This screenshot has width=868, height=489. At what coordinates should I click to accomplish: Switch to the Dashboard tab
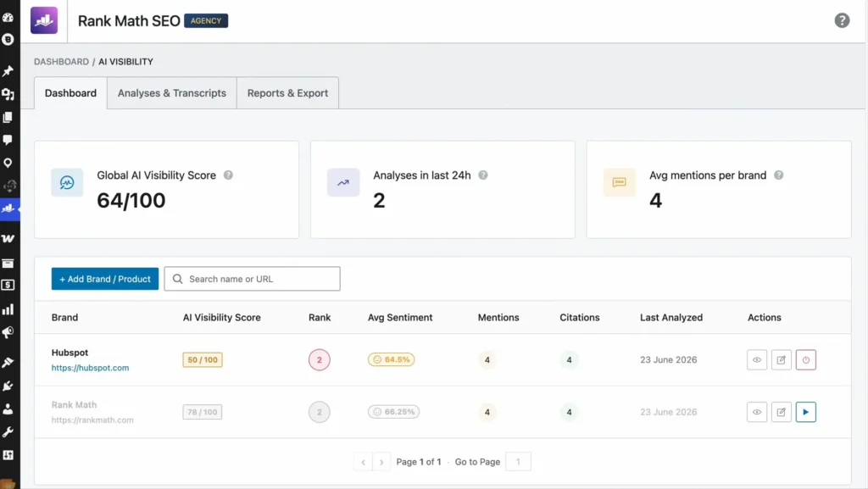70,93
